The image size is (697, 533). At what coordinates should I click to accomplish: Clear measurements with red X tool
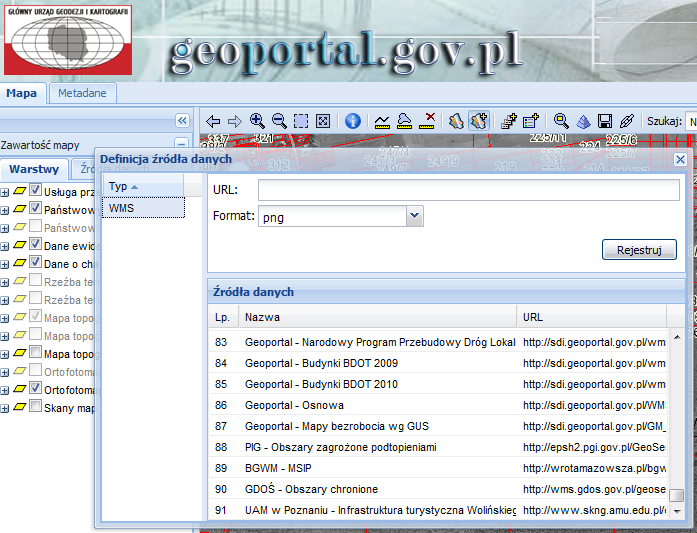[427, 121]
